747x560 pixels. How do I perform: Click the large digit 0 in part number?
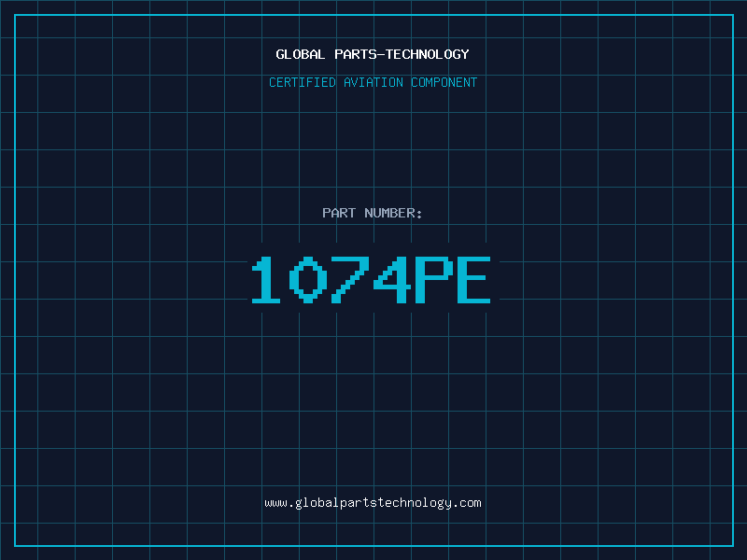[x=308, y=280]
